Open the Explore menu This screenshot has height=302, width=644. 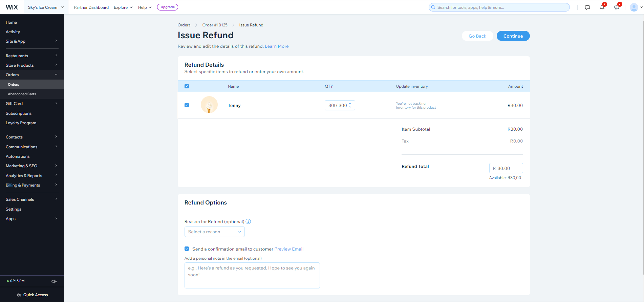point(123,7)
